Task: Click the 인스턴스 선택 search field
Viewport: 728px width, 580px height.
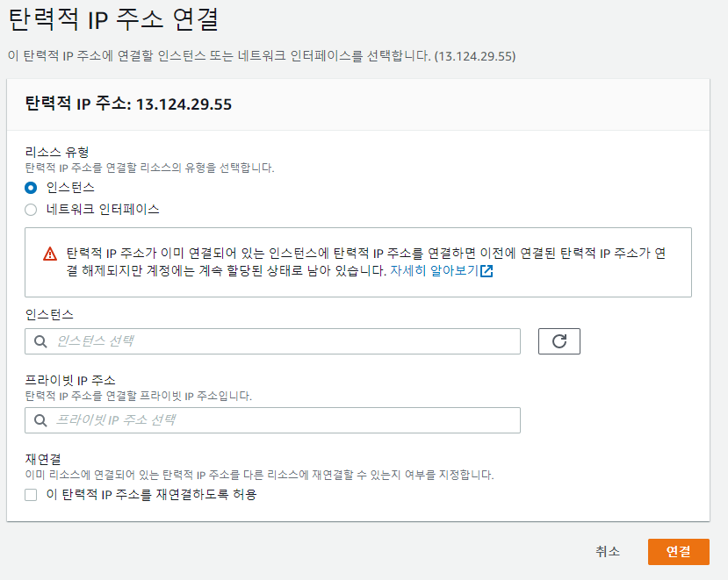Action: pyautogui.click(x=272, y=341)
